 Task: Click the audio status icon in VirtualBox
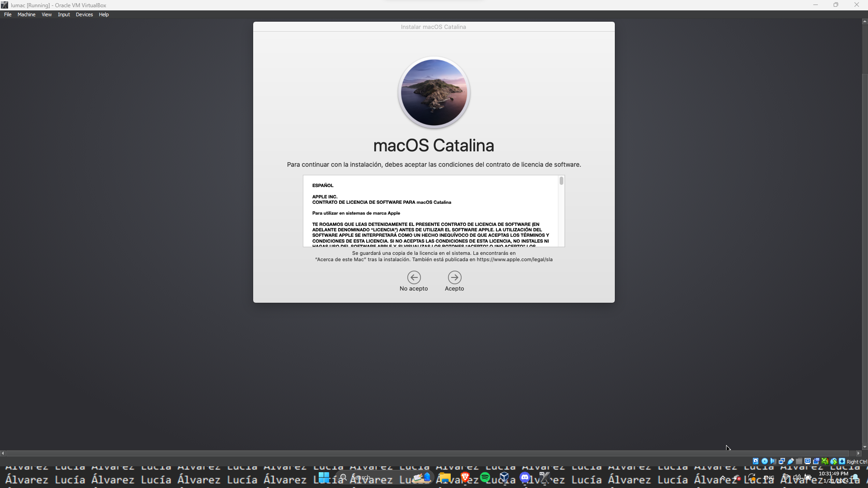[x=773, y=461]
